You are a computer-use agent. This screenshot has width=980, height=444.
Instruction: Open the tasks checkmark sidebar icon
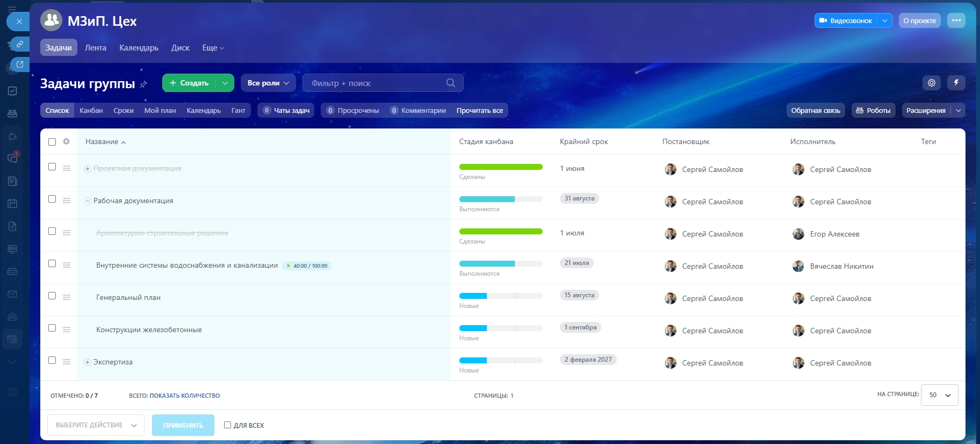tap(12, 91)
